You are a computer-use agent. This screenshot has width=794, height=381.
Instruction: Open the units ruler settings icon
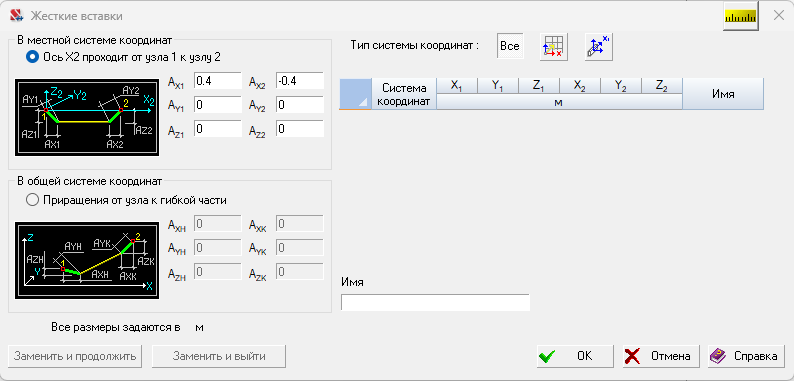(x=740, y=17)
